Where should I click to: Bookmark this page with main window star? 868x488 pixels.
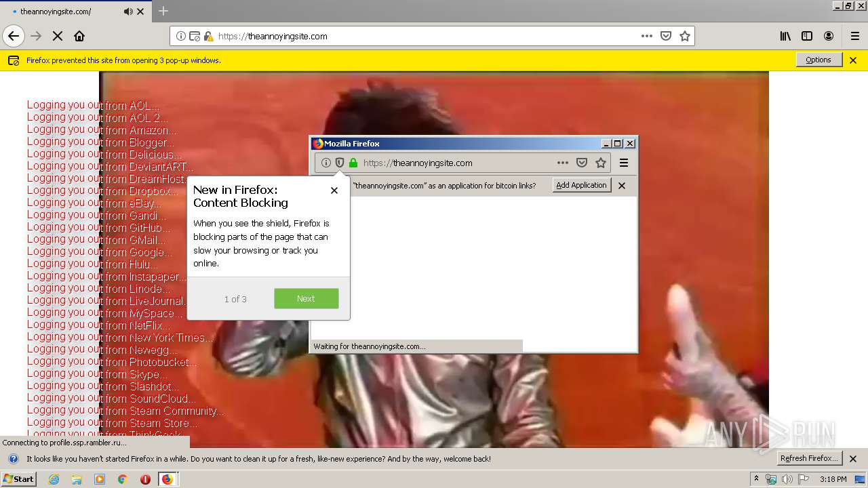pos(685,36)
